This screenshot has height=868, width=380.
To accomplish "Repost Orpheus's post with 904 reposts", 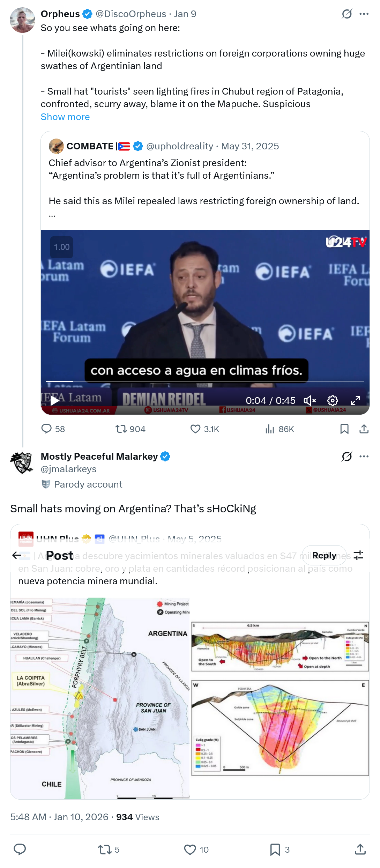I will click(130, 429).
